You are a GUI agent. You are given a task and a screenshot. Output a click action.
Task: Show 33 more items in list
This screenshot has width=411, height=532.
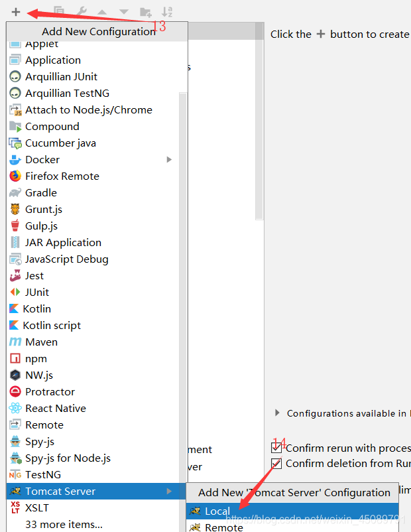coord(93,525)
